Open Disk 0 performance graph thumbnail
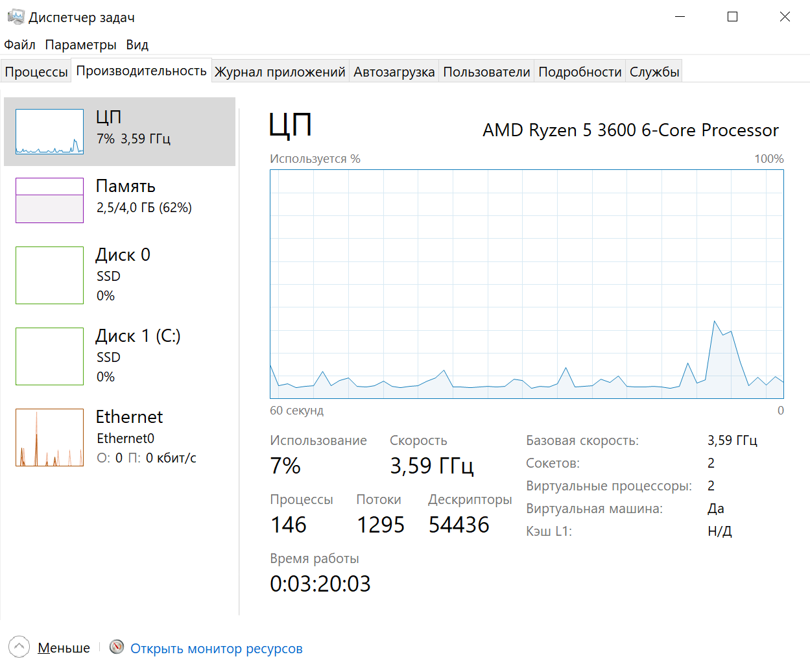This screenshot has width=810, height=672. tap(49, 275)
